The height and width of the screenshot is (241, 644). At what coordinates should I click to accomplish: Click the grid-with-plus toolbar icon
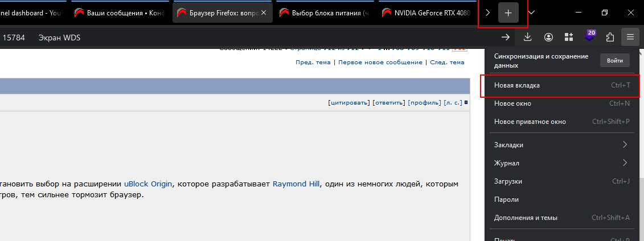(569, 38)
